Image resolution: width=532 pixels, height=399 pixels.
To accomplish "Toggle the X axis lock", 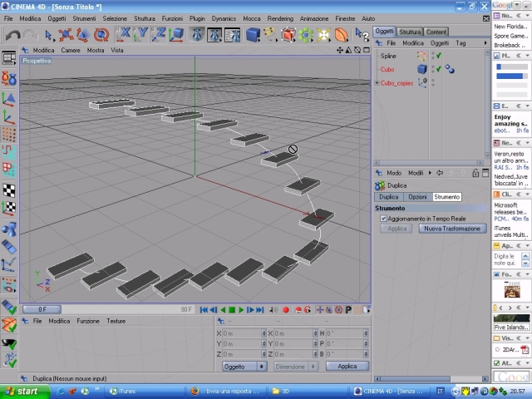I will click(123, 35).
